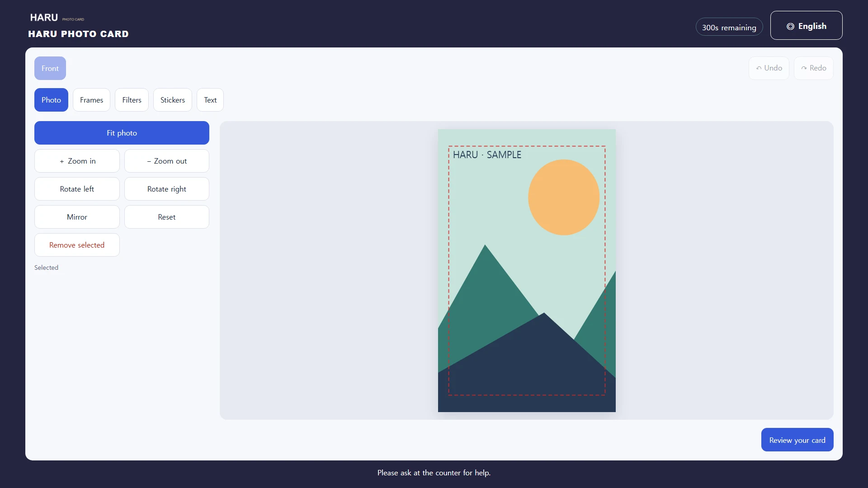
Task: Open the English language selector
Action: tap(806, 25)
